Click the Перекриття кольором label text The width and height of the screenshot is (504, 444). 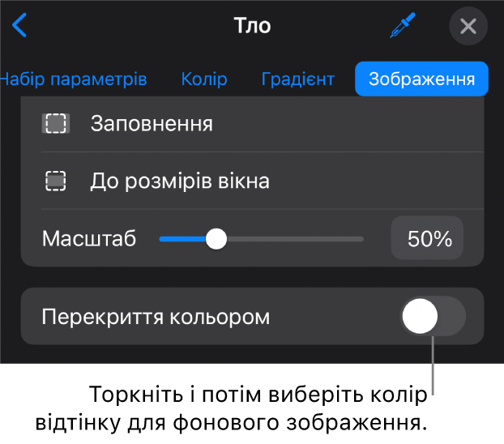coord(156,318)
